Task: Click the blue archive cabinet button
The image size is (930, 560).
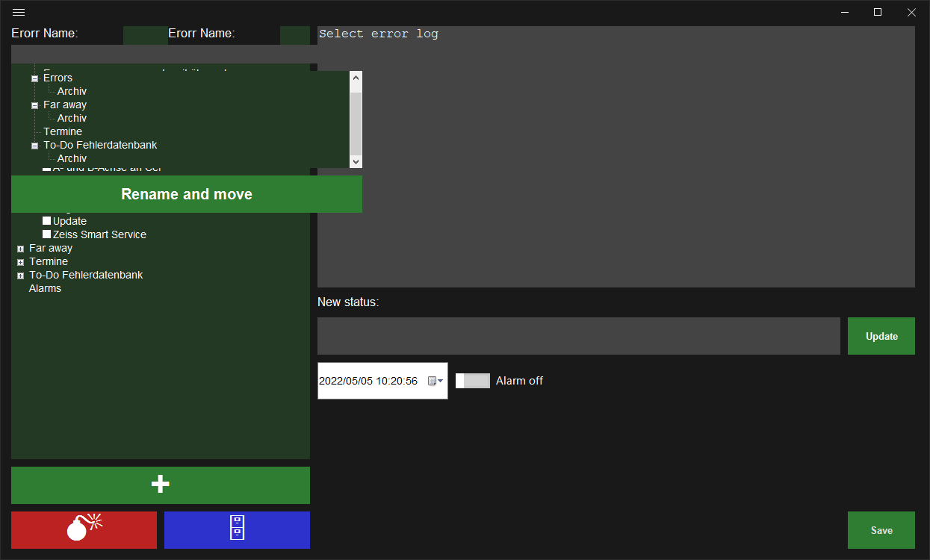Action: click(x=237, y=529)
